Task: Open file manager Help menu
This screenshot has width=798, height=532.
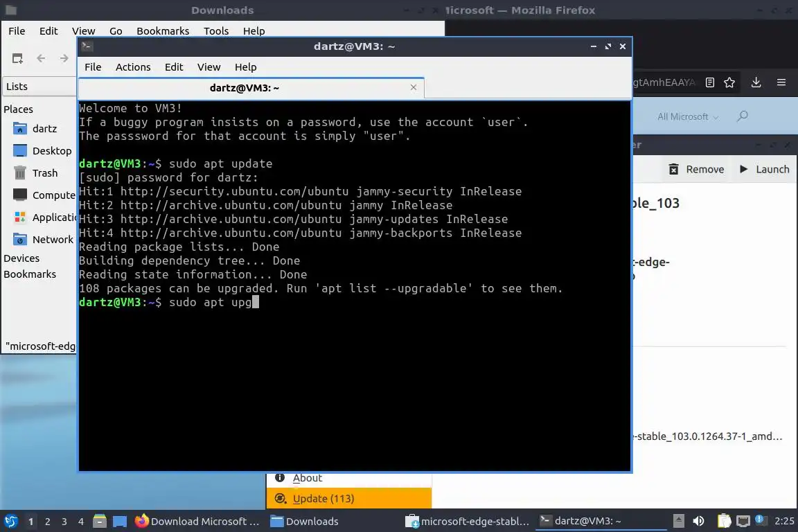Action: point(254,31)
